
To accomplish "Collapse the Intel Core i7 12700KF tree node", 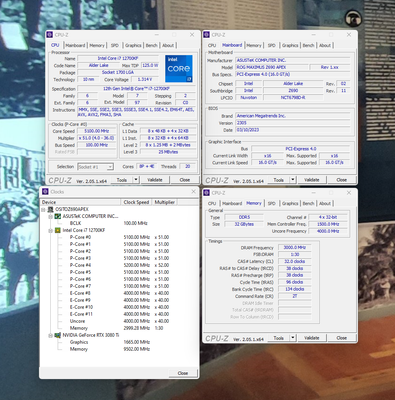I will [x=50, y=230].
